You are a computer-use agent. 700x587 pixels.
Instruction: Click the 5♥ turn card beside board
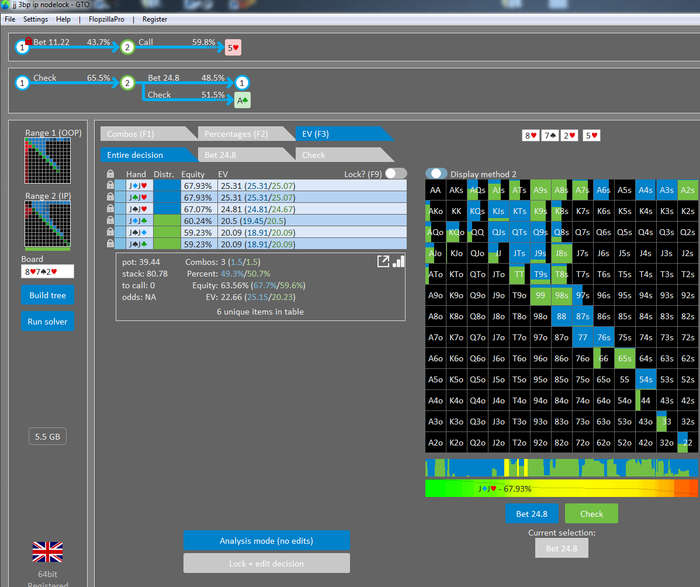[592, 136]
